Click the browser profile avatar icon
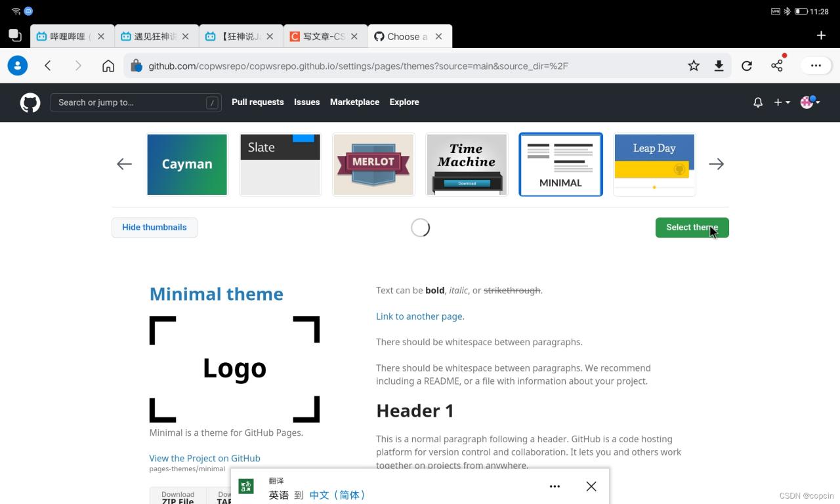 point(18,66)
